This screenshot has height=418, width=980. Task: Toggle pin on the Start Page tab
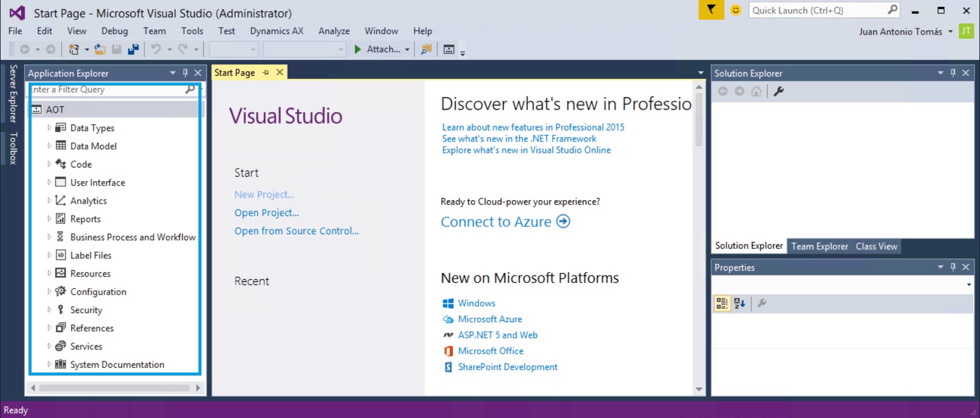click(x=266, y=72)
